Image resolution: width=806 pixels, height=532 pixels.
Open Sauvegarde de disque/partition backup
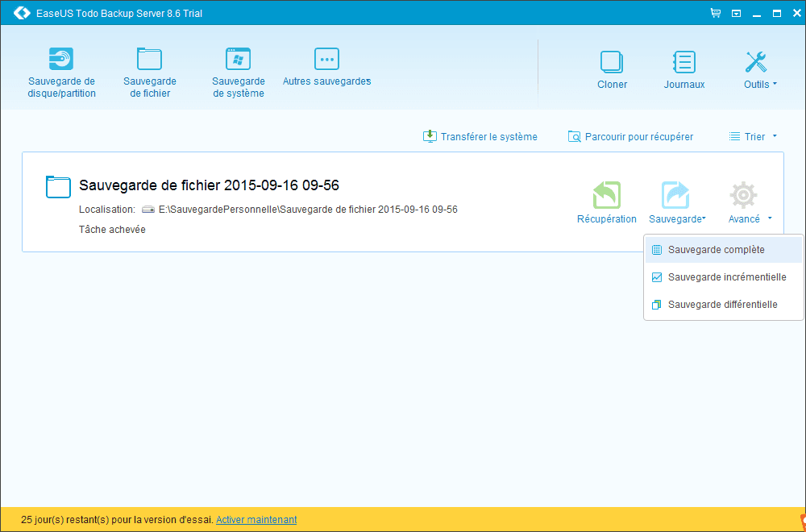tap(61, 73)
